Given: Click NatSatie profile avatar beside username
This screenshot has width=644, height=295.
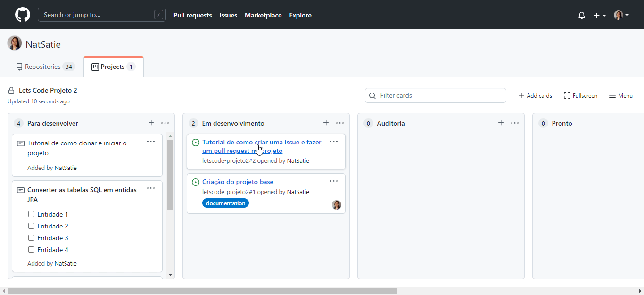Looking at the screenshot, I should [x=15, y=43].
